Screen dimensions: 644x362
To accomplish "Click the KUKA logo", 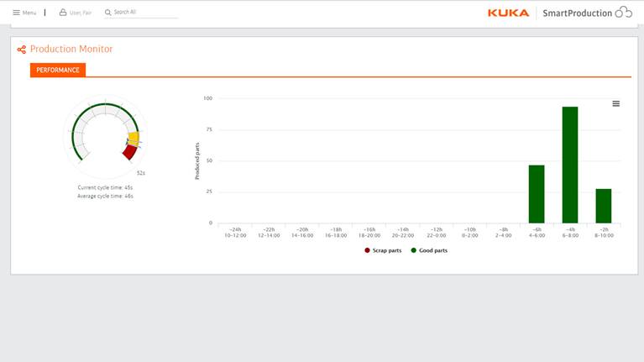I will click(508, 13).
